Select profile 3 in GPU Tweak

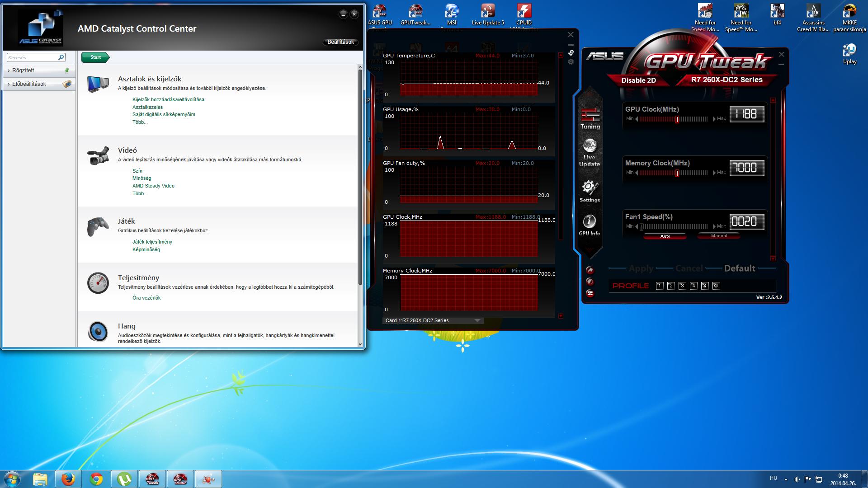point(682,286)
